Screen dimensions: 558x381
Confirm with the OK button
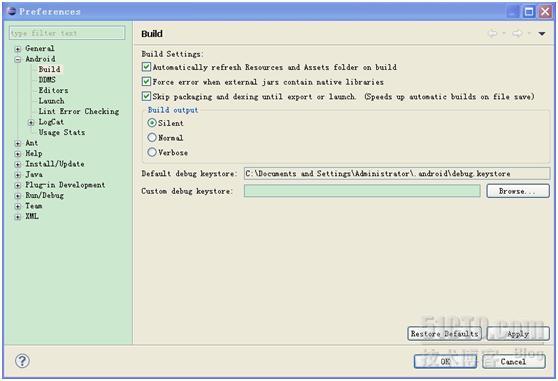click(445, 361)
